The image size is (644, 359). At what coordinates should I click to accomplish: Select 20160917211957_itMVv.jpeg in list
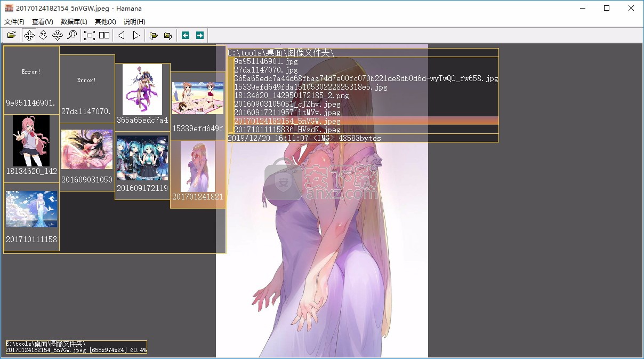287,113
